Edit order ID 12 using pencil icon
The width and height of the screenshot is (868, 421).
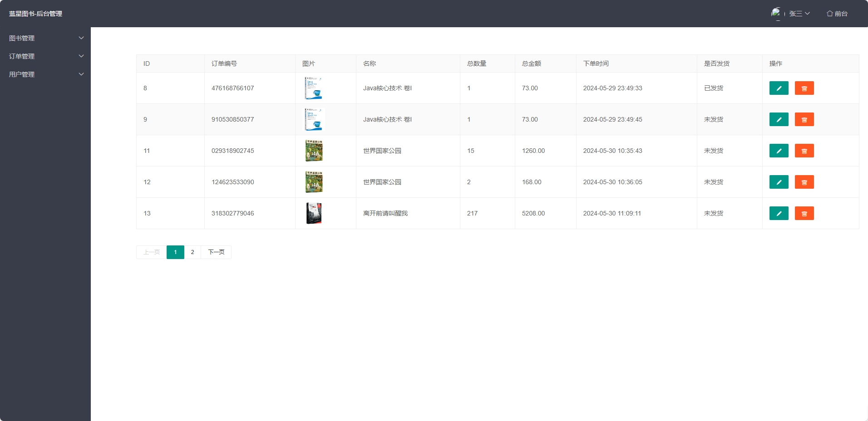[779, 182]
